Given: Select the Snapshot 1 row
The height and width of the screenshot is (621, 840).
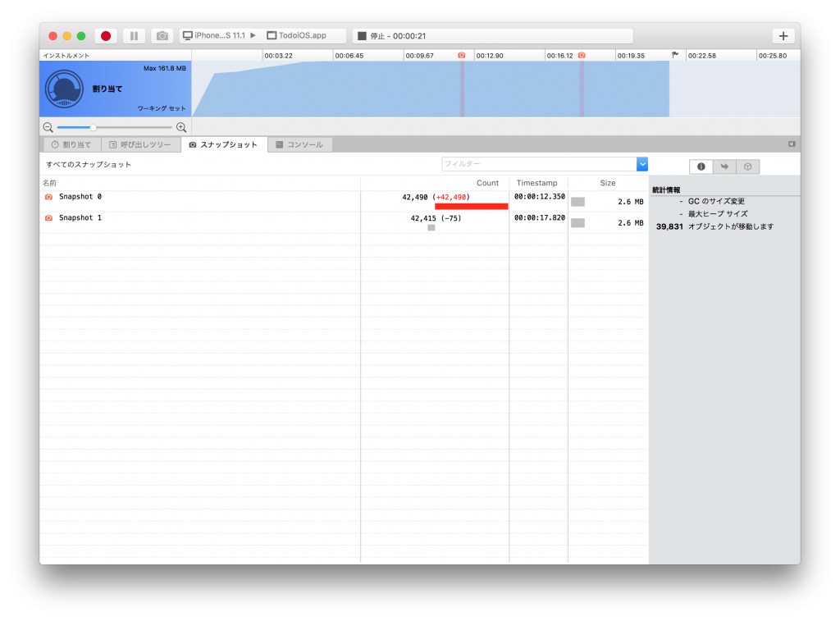Looking at the screenshot, I should (344, 223).
